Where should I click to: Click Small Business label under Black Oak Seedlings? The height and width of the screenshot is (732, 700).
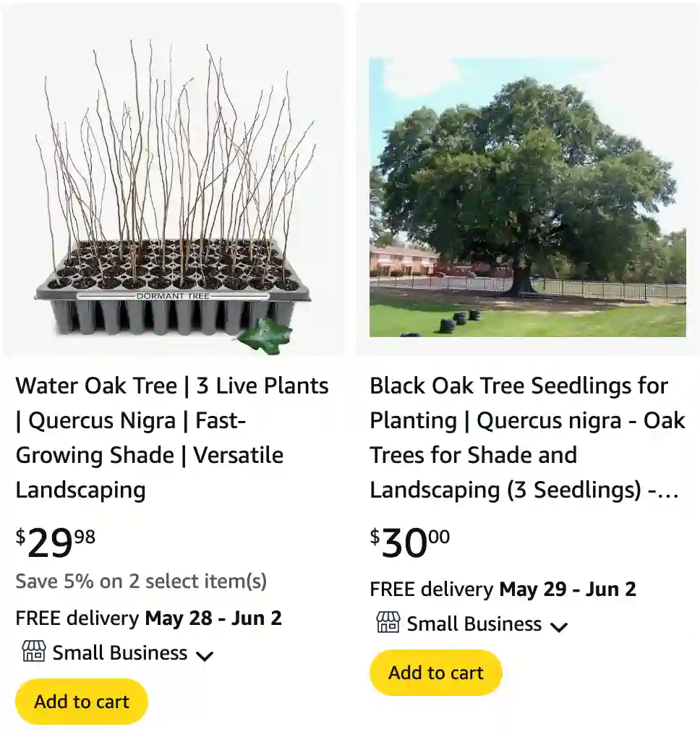tap(474, 624)
